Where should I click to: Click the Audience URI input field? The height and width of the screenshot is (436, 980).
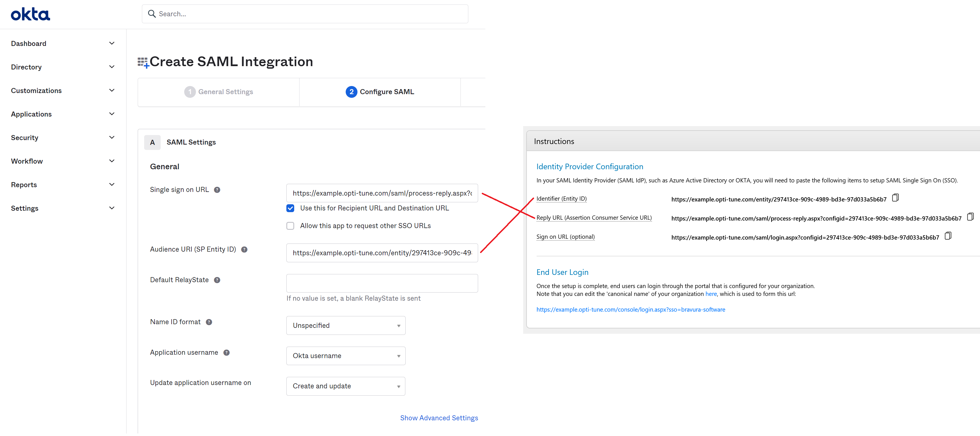[x=382, y=253]
